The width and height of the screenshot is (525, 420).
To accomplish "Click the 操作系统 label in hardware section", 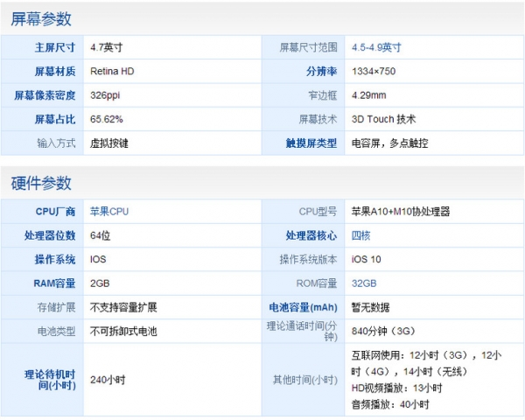I will [x=54, y=259].
